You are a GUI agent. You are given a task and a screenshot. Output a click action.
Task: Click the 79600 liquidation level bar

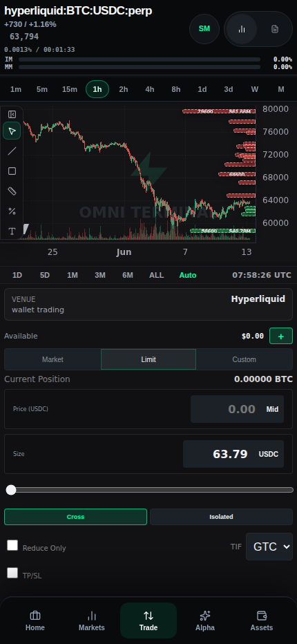(x=219, y=111)
